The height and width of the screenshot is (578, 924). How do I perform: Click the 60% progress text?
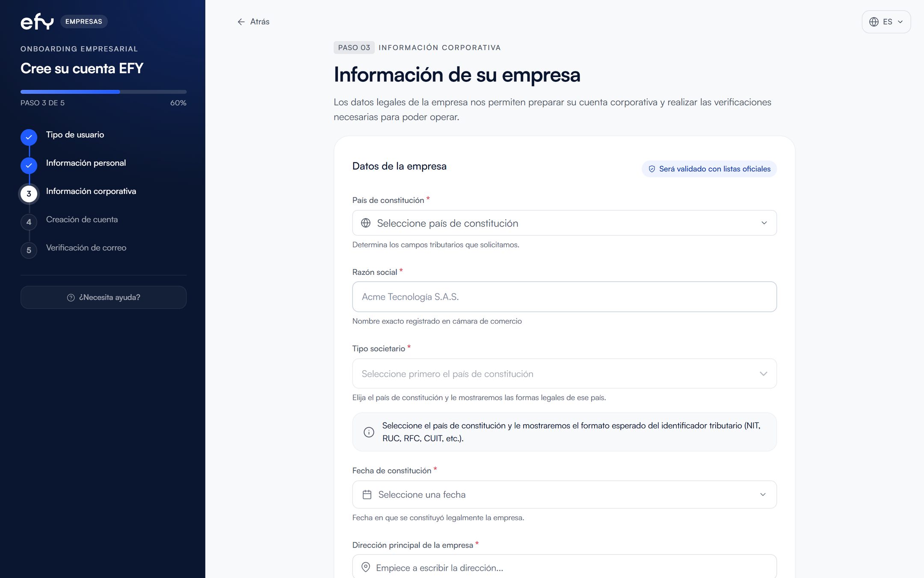[x=178, y=103]
